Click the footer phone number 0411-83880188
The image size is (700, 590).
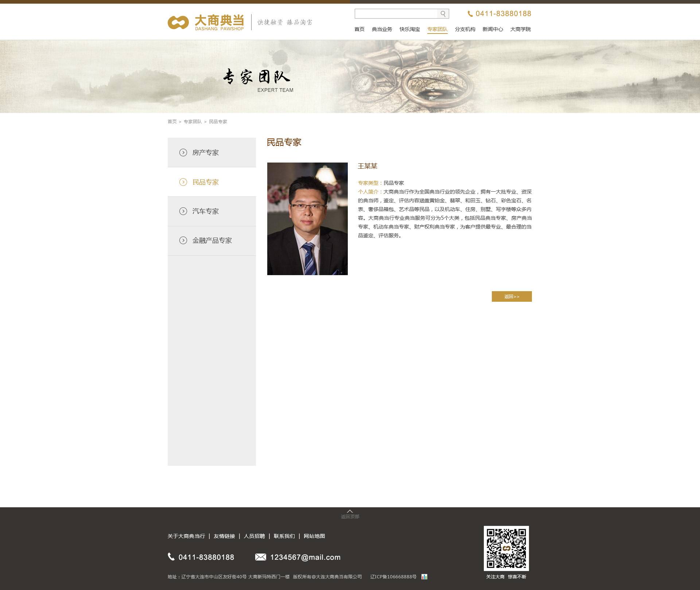(x=206, y=557)
